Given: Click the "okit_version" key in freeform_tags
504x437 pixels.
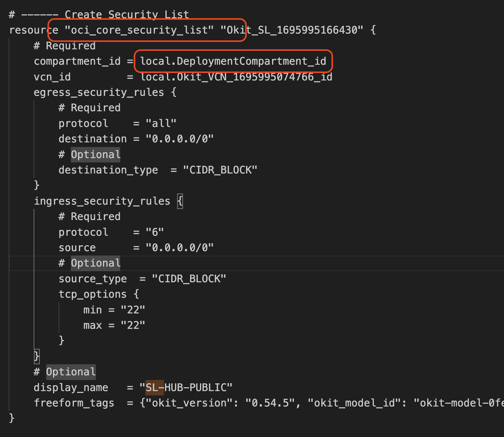Looking at the screenshot, I should click(189, 403).
